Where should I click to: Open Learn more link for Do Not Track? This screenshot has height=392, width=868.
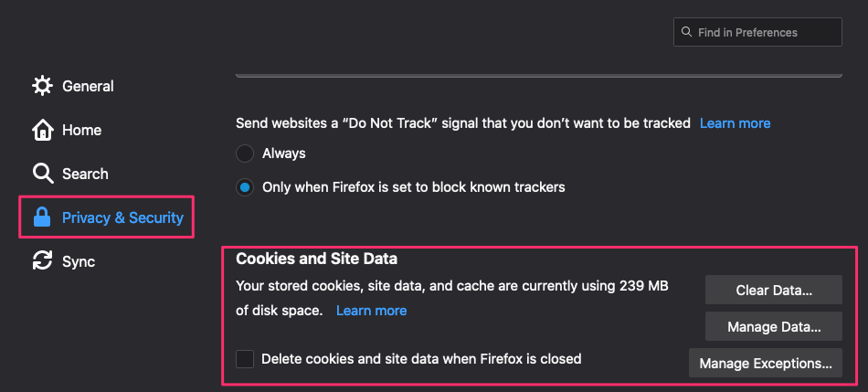click(735, 122)
